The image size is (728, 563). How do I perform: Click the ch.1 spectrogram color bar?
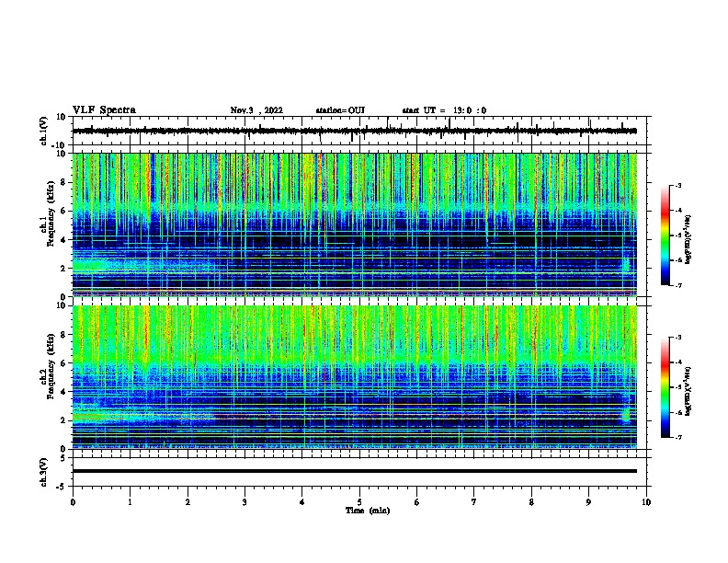[665, 236]
